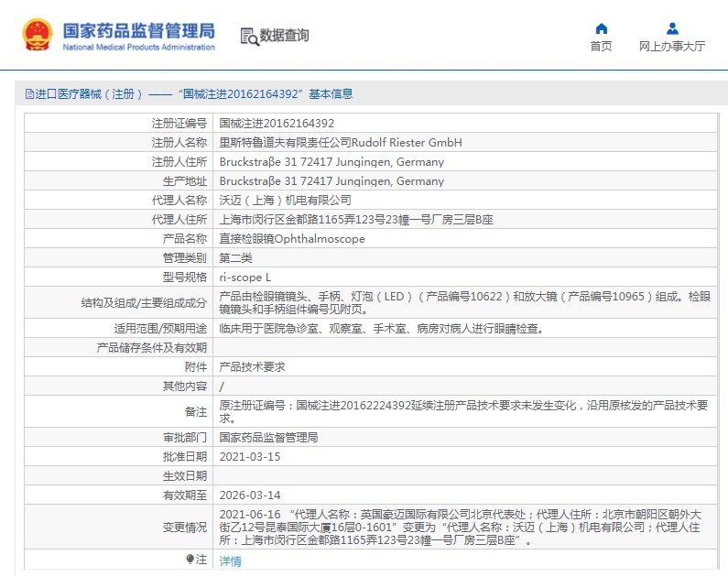The width and height of the screenshot is (728, 577).
Task: Click the 结构及组成 composition description text
Action: tap(465, 302)
